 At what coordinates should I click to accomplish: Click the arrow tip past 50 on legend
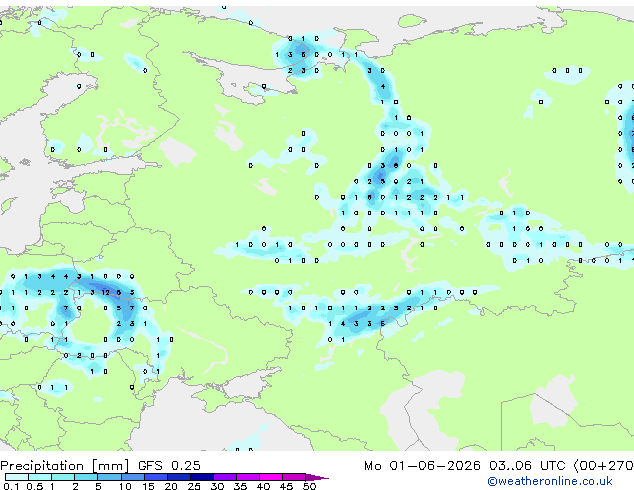(317, 477)
